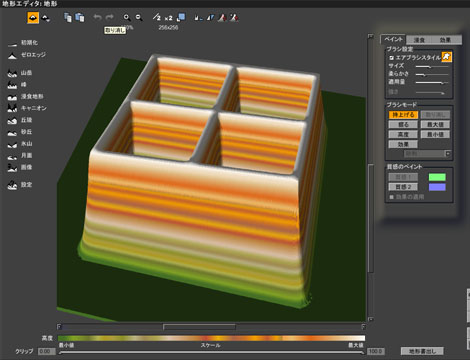
Task: Apply the 山岳 mountain terrain preset
Action: [20, 73]
